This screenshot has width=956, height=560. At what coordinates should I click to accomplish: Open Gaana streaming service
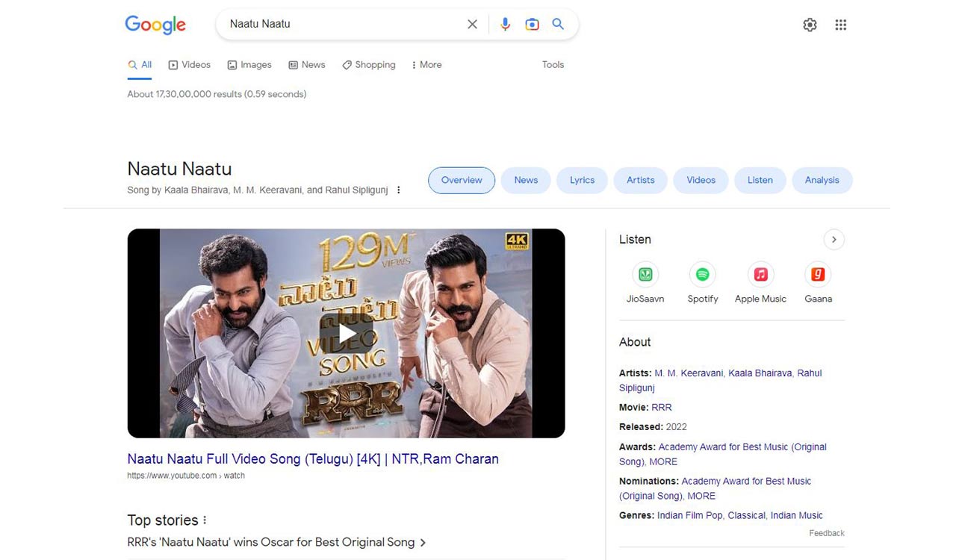(817, 274)
